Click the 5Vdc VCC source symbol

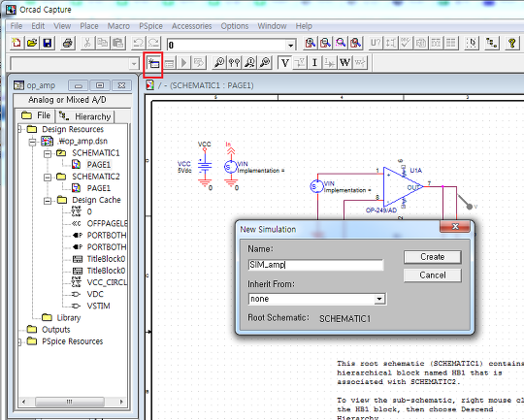click(205, 167)
